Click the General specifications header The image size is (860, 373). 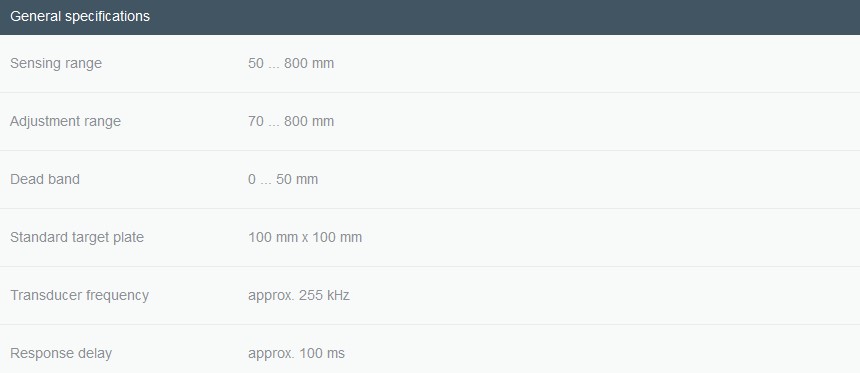[80, 16]
